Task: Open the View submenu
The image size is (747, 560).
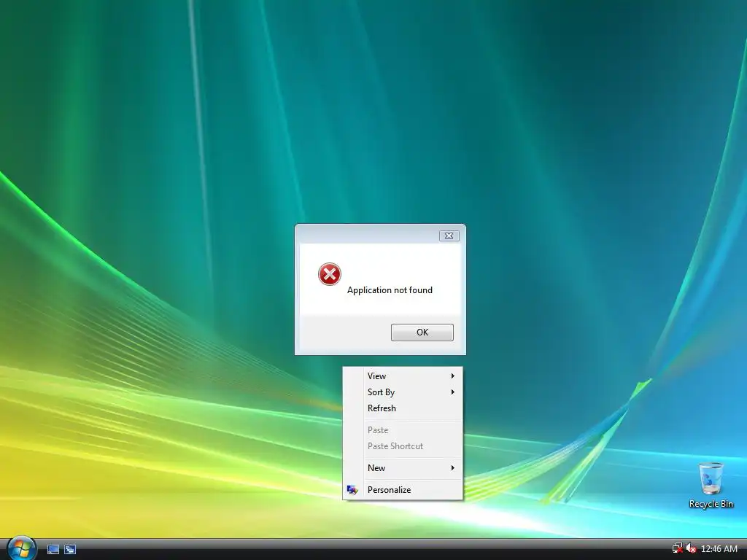Action: click(403, 376)
